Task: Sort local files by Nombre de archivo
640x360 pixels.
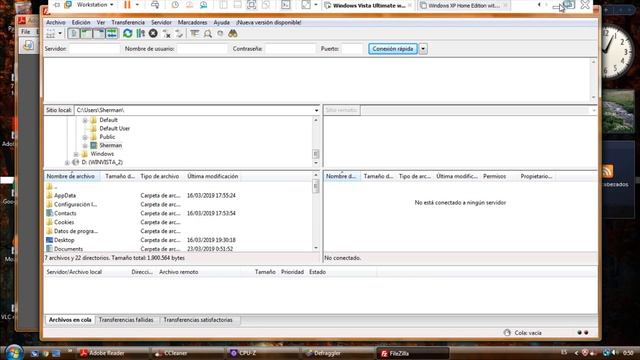Action: point(73,176)
